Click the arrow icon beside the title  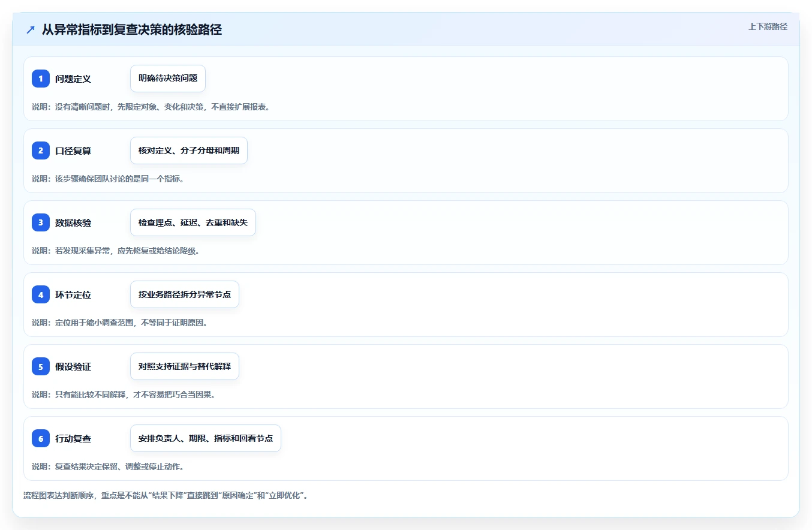(31, 29)
